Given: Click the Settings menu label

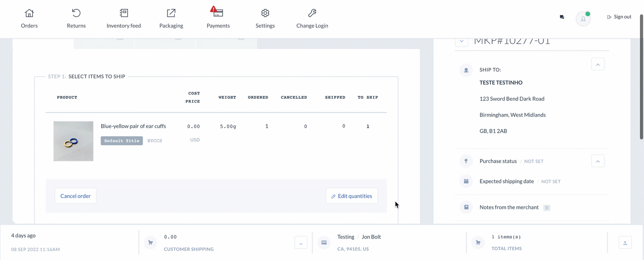Looking at the screenshot, I should [x=265, y=26].
